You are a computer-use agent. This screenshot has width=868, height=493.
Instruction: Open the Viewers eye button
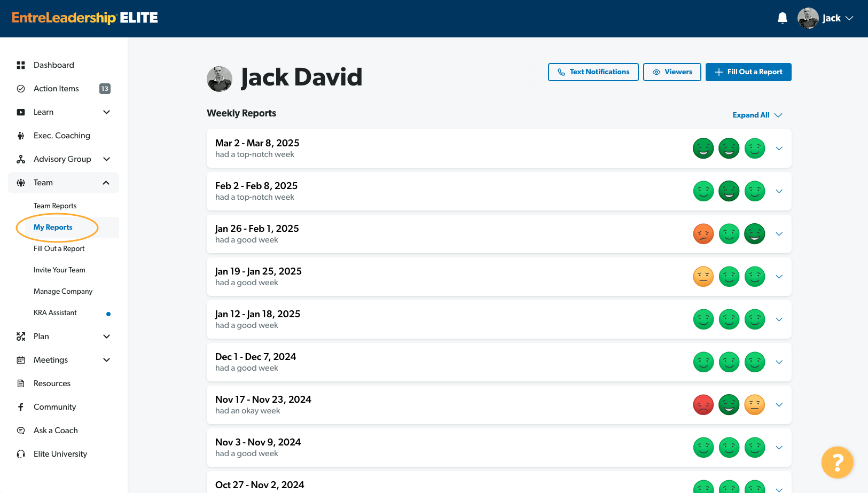672,72
